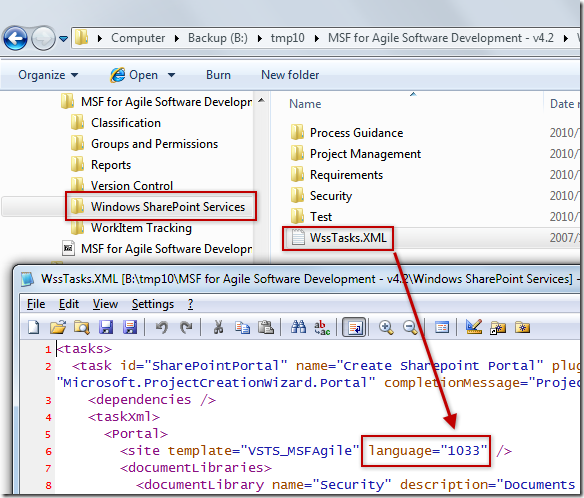Click the Undo arrow icon
584x498 pixels.
(x=162, y=327)
